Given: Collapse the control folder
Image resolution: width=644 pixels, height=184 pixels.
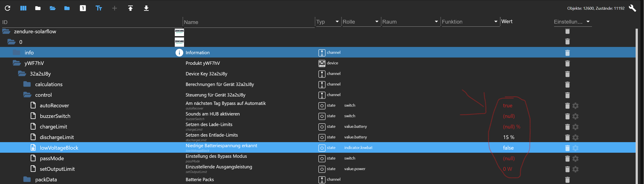Looking at the screenshot, I should 27,95.
